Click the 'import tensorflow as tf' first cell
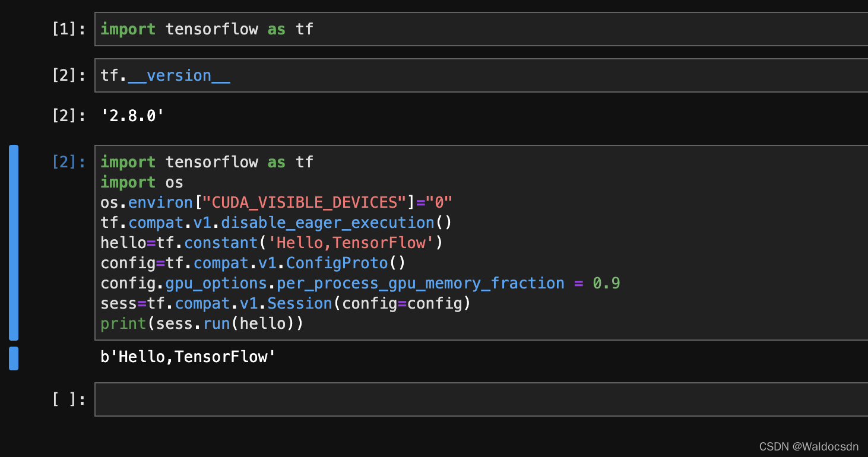Viewport: 868px width, 457px height. click(x=481, y=29)
